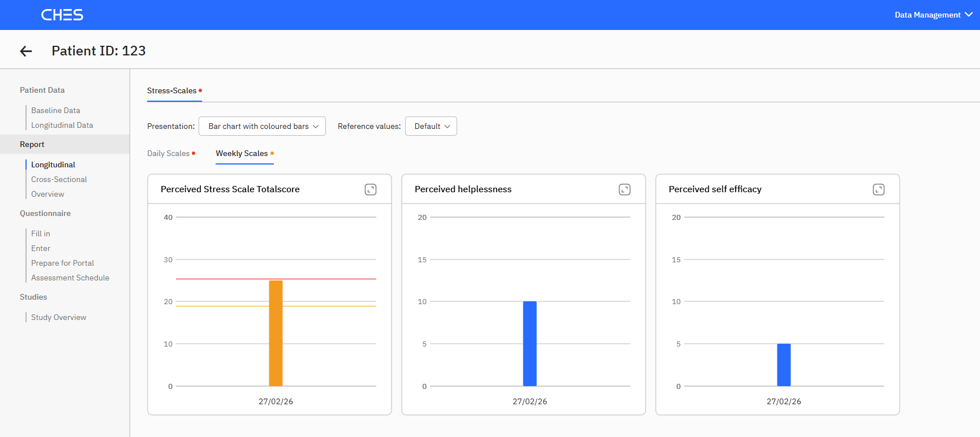Open Prepare for Portal

62,263
